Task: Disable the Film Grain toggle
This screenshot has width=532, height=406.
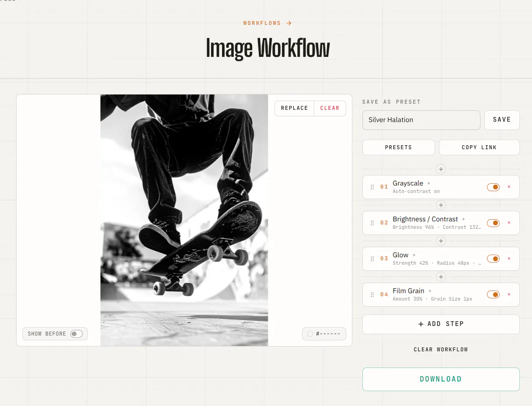Action: [493, 295]
